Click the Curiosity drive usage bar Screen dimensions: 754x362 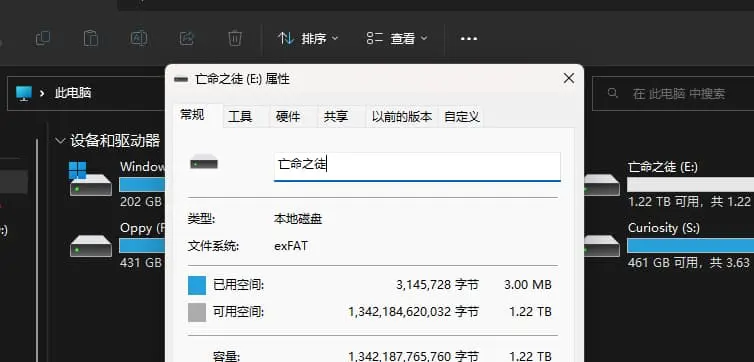(x=691, y=246)
